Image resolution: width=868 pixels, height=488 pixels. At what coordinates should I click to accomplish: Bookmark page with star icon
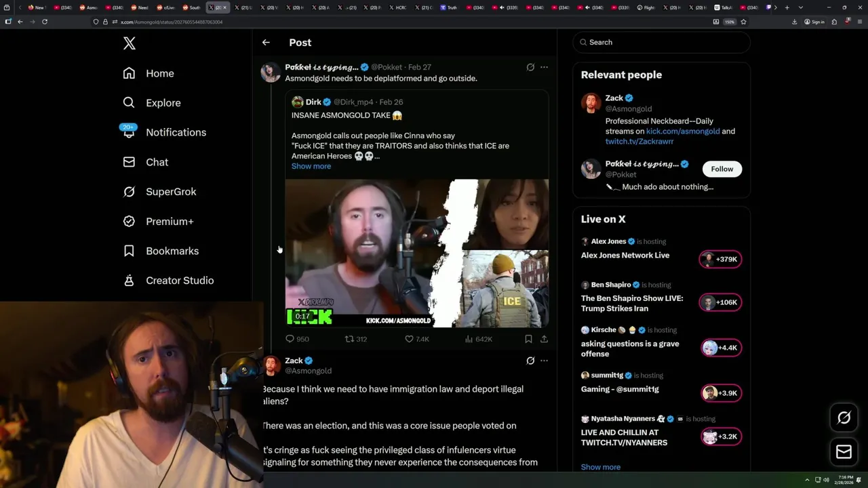pyautogui.click(x=743, y=22)
